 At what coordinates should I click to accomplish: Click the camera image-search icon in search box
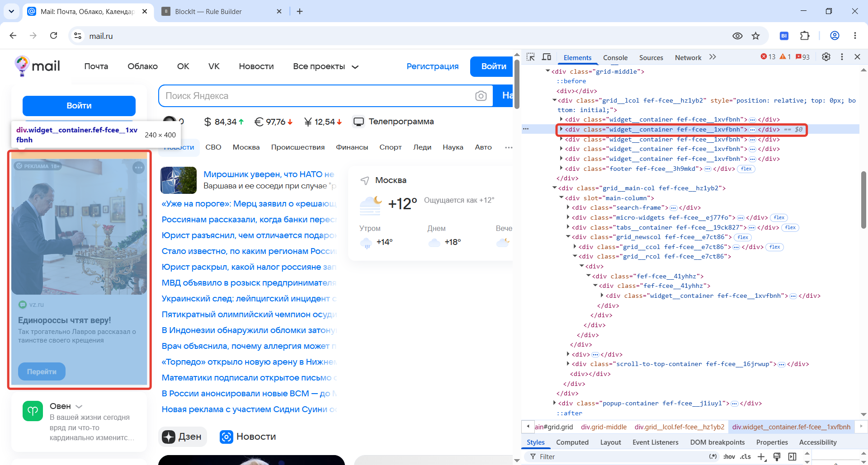481,96
